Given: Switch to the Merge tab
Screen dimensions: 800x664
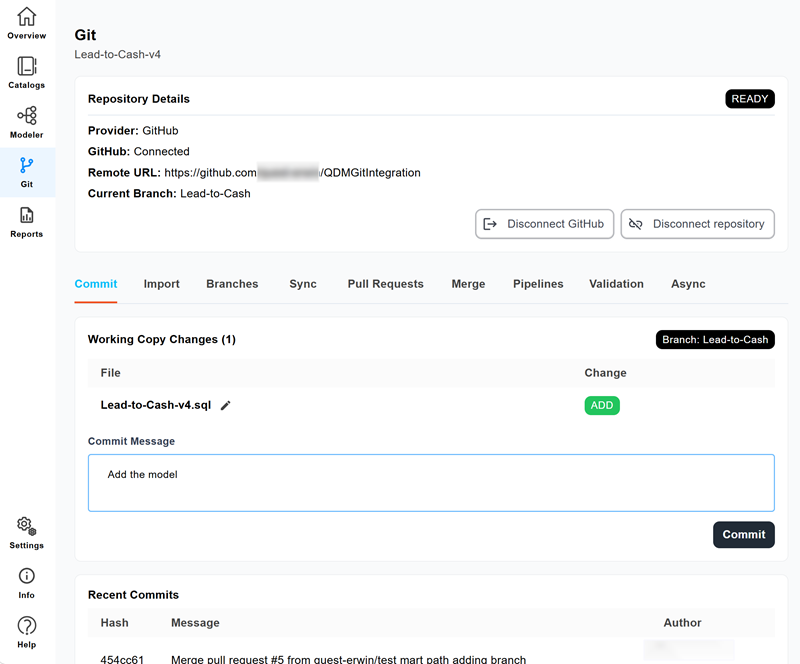Looking at the screenshot, I should (468, 284).
